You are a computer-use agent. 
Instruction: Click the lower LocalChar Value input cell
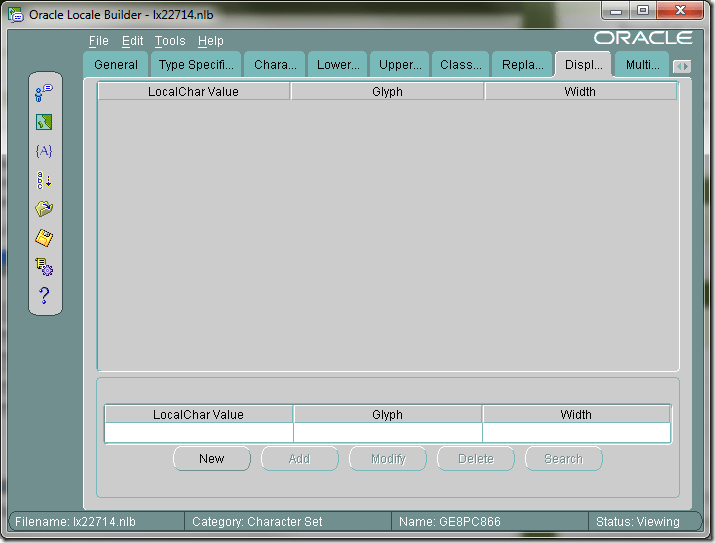pos(199,433)
